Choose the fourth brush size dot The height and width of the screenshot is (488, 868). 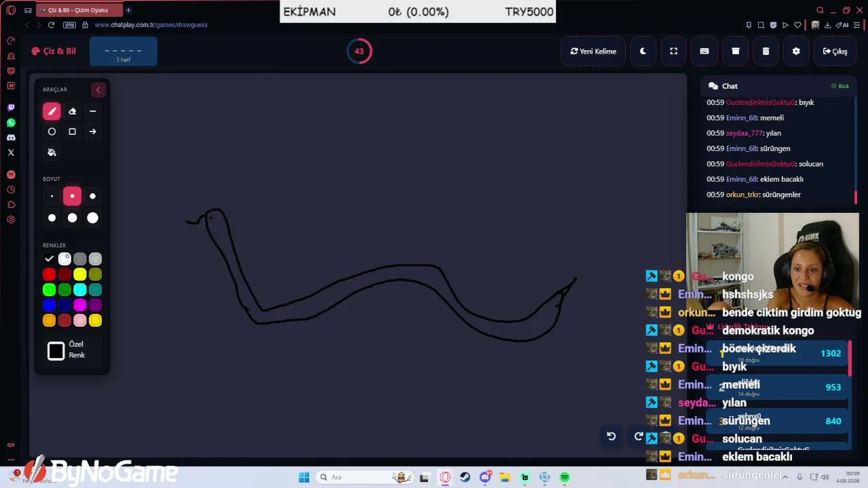click(52, 218)
